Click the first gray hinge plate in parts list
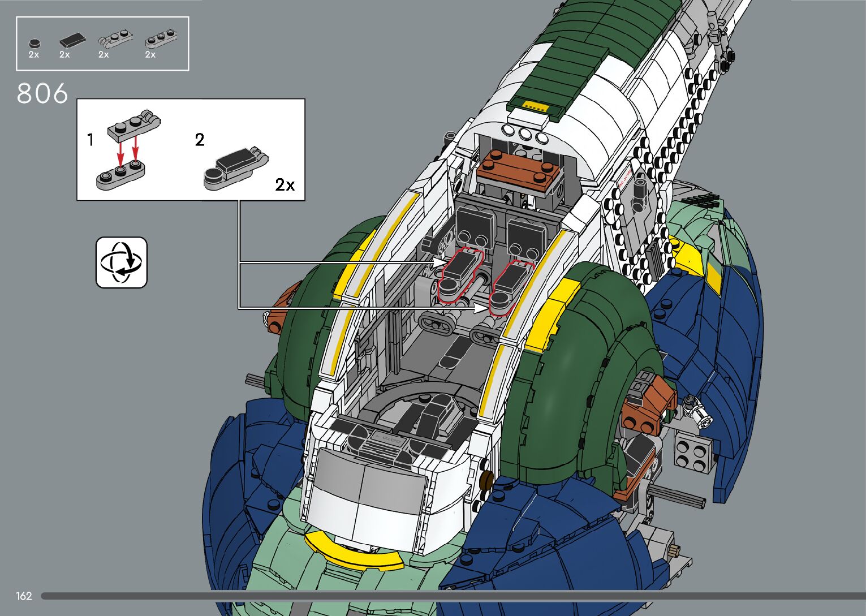 [x=115, y=40]
